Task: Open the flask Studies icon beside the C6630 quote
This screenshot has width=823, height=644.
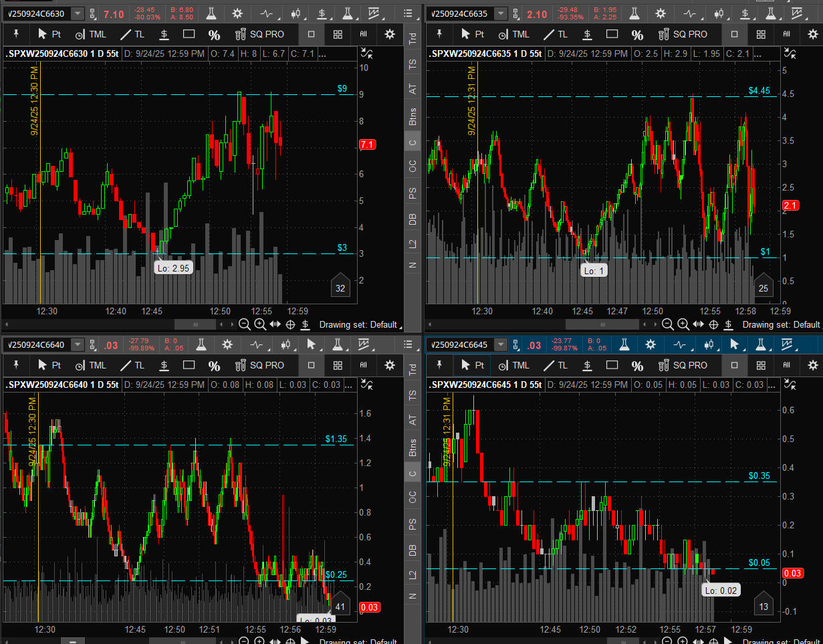Action: [x=211, y=13]
